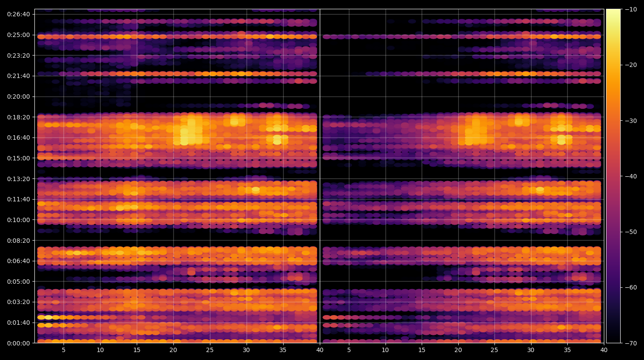
Task: Click the 0:00:00 time axis label
Action: [19, 343]
